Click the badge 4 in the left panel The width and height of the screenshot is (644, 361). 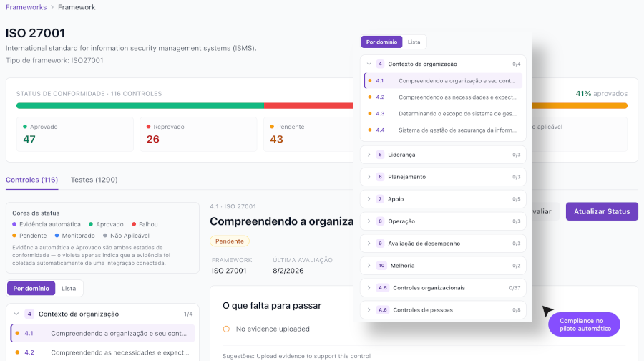tap(29, 314)
